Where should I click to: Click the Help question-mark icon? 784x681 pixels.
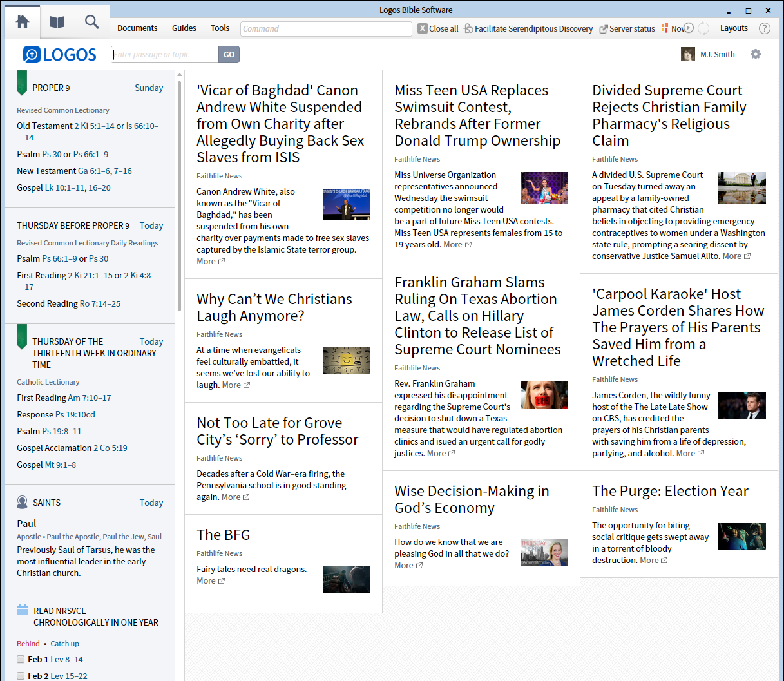[764, 28]
